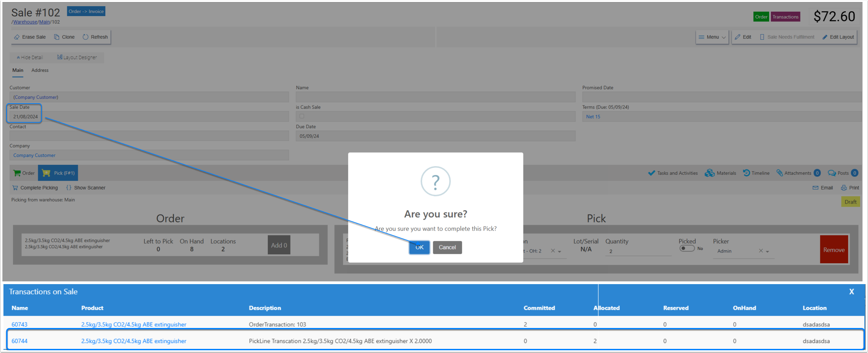The image size is (868, 353).
Task: Click the red Remove button
Action: 834,249
